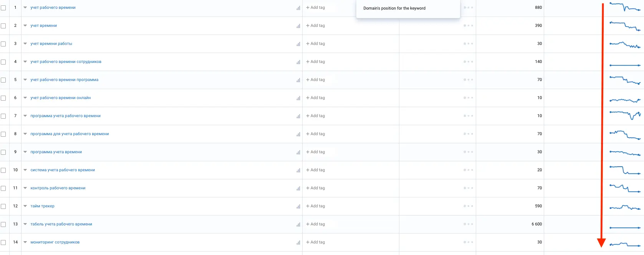Image resolution: width=644 pixels, height=255 pixels.
Task: Add tag to учет рабочего времени онлайн row
Action: (x=315, y=98)
